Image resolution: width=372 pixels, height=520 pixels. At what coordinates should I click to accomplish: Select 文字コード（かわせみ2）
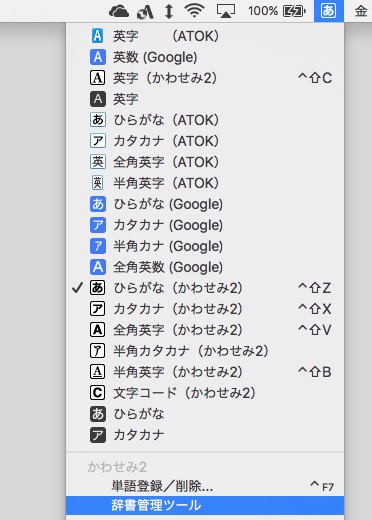point(205,393)
